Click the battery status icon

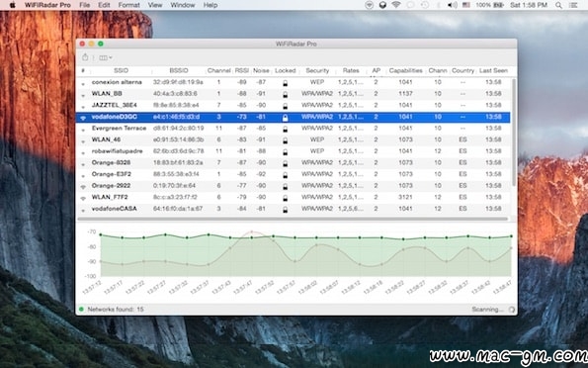tap(498, 5)
